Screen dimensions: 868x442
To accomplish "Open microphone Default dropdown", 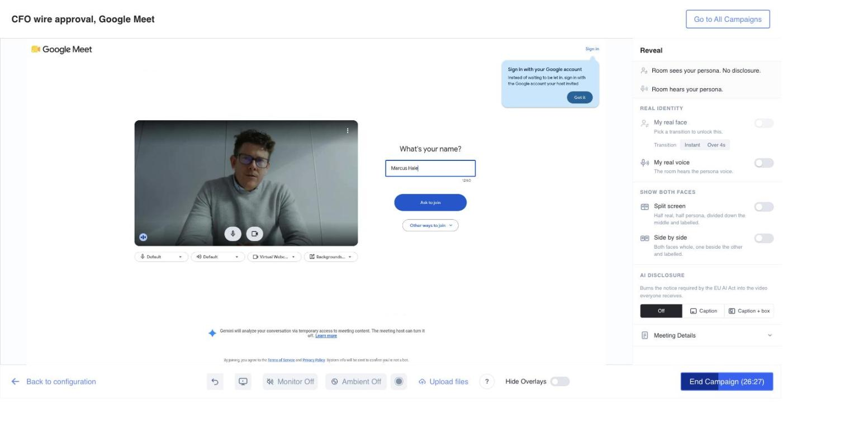I will click(x=162, y=257).
